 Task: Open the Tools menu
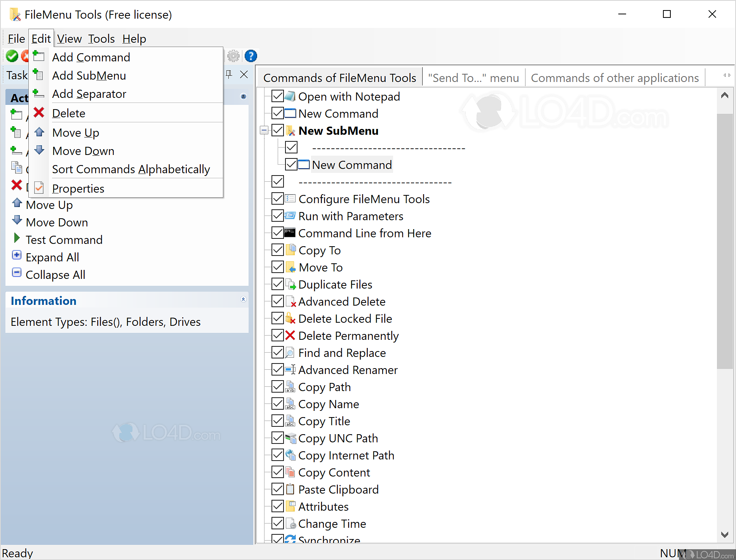101,38
